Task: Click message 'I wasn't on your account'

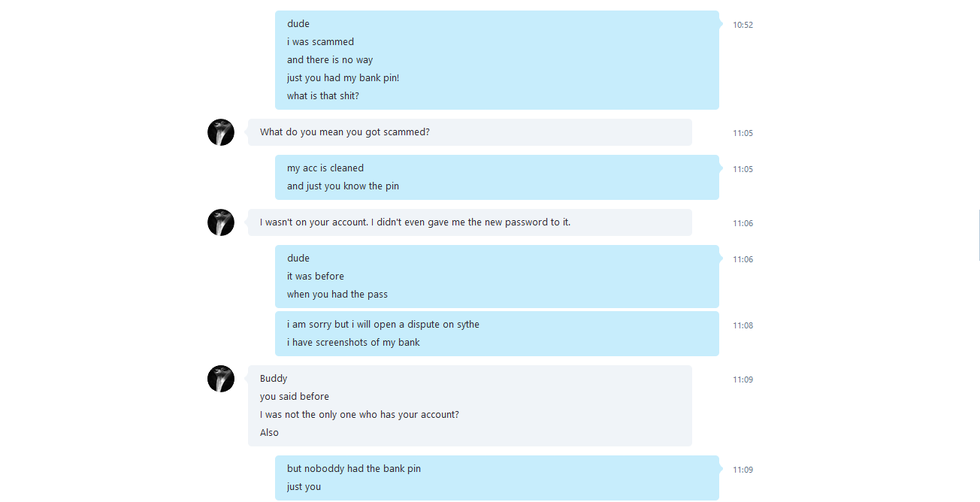Action: coord(470,222)
